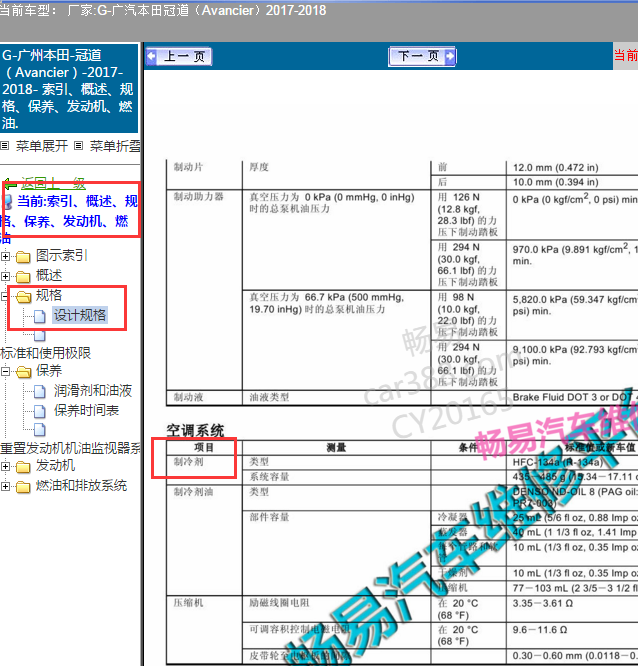Click the 部件容量 cell
638x666 pixels.
coord(269,517)
